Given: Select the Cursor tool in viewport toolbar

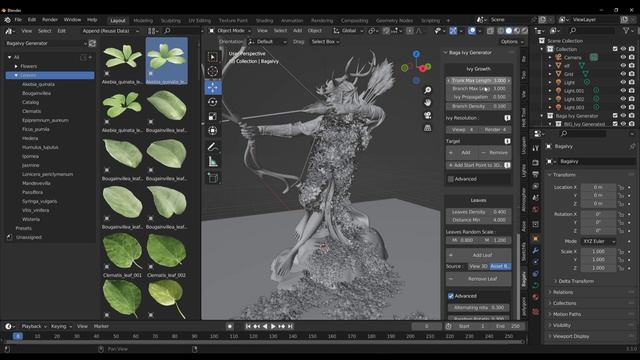Looking at the screenshot, I should pos(213,71).
